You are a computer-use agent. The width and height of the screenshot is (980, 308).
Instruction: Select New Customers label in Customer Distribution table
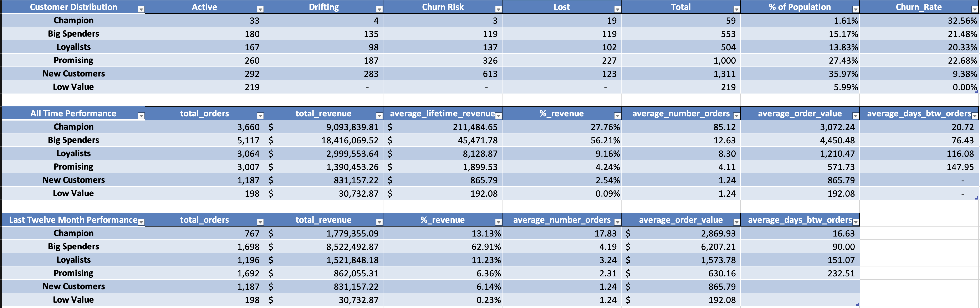pyautogui.click(x=73, y=73)
